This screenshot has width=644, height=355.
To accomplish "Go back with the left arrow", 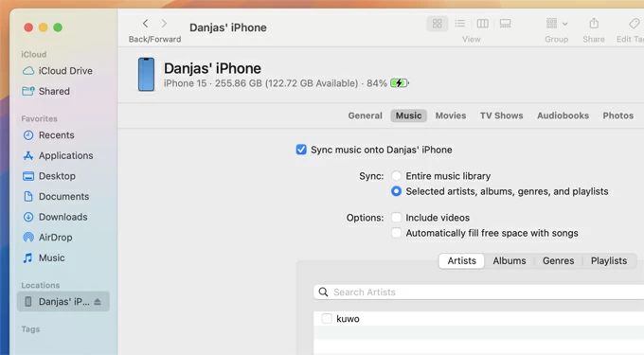I will tap(146, 24).
